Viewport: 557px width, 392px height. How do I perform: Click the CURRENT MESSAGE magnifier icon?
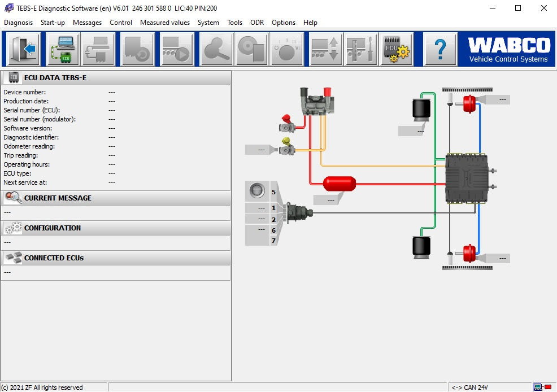coord(14,198)
